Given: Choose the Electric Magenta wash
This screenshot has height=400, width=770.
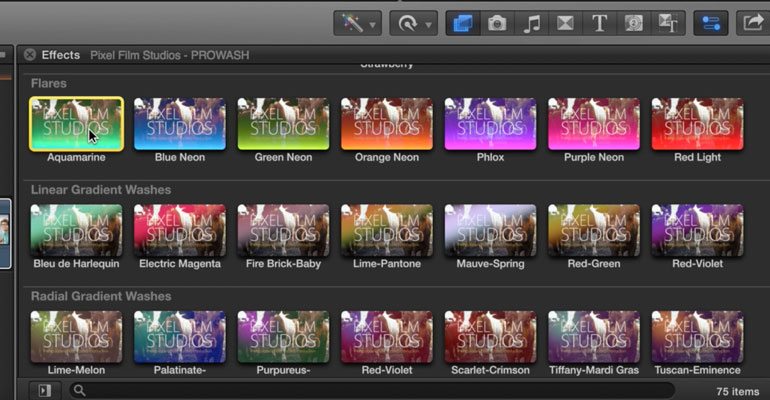Looking at the screenshot, I should pos(180,230).
